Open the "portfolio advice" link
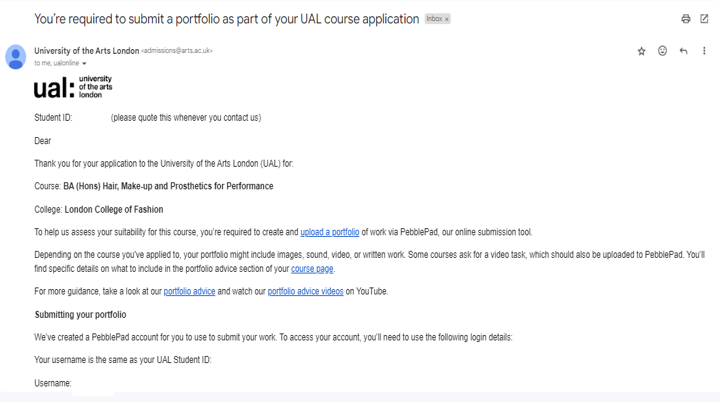Screen dimensions: 720x402 [x=189, y=292]
